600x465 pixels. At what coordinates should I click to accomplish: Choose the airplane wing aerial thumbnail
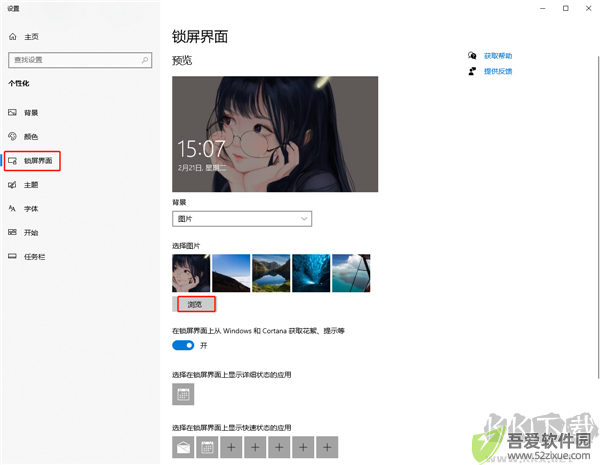point(351,273)
